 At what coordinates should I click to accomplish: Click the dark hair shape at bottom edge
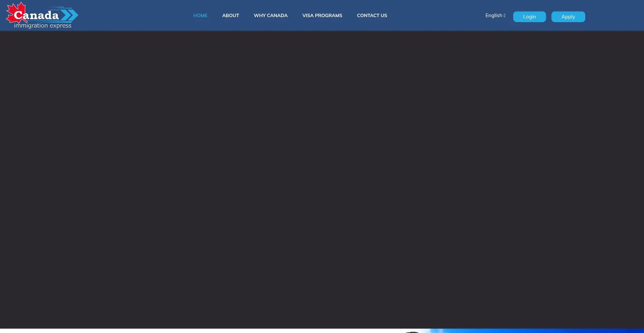(412, 332)
